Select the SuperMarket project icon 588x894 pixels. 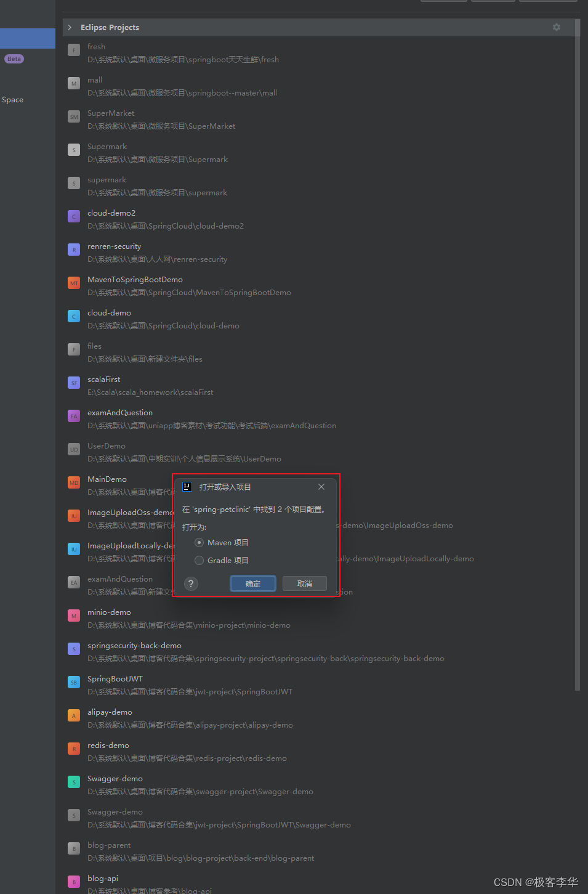click(73, 116)
